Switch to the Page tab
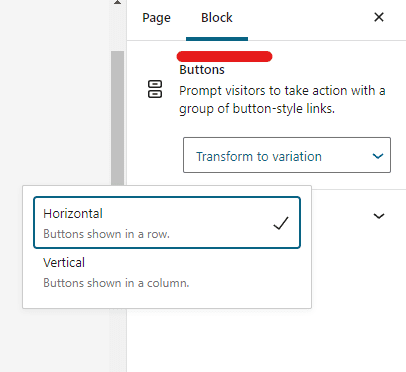Screen dimensions: 406x372 coord(156,18)
